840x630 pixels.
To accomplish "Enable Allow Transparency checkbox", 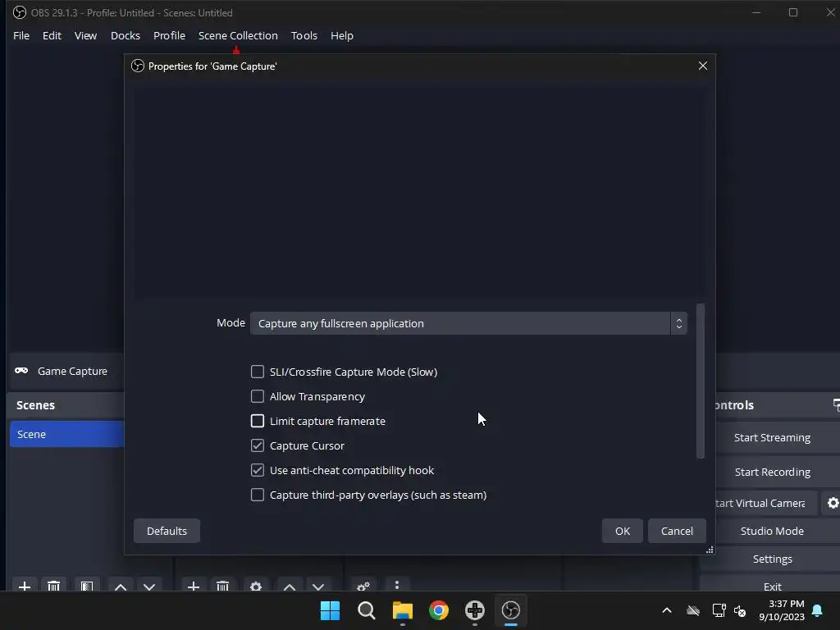I will pos(257,396).
